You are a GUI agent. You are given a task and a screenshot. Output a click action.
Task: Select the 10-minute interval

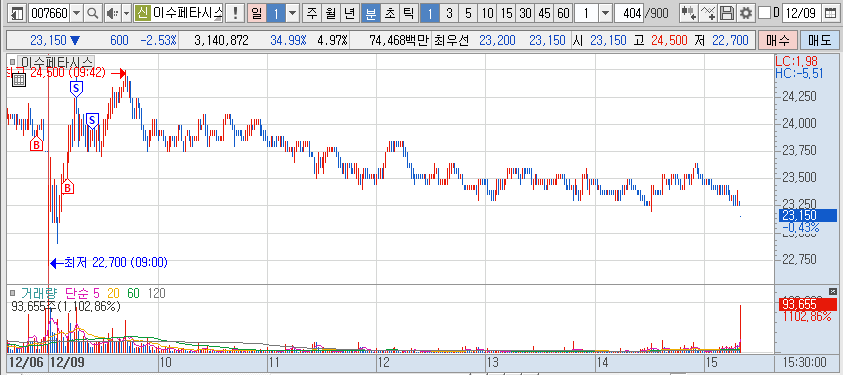(488, 13)
